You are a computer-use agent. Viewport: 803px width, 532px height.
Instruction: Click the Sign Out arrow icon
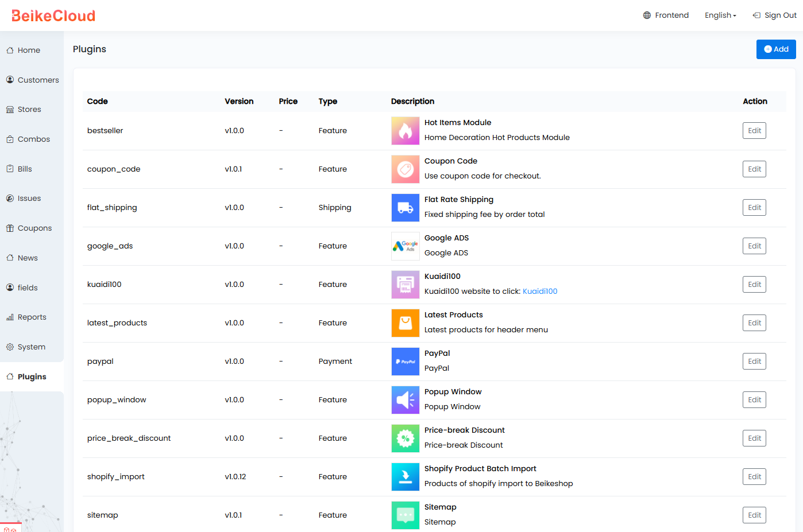pos(756,15)
